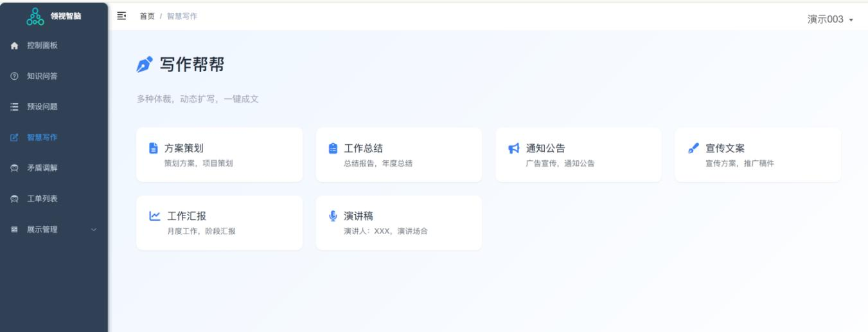
Task: Open the 展示管理 menu
Action: [42, 230]
